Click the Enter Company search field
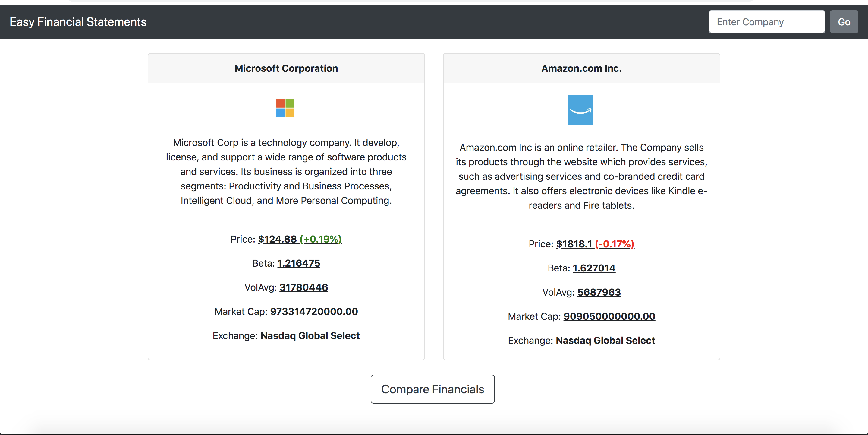Image resolution: width=868 pixels, height=435 pixels. [766, 22]
